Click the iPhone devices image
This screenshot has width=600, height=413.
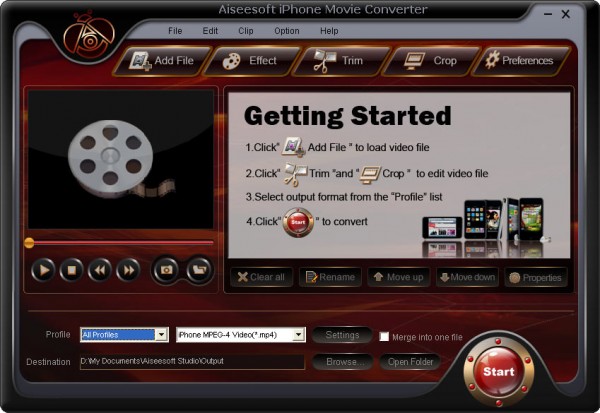(x=487, y=226)
